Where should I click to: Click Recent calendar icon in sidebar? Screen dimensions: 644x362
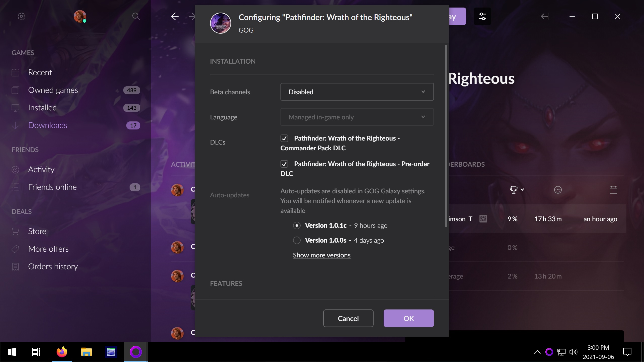(15, 73)
